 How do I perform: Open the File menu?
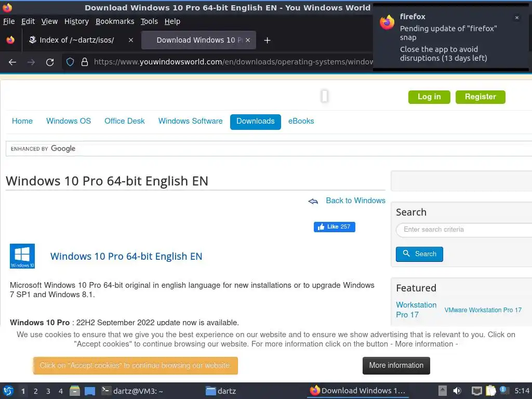[9, 21]
